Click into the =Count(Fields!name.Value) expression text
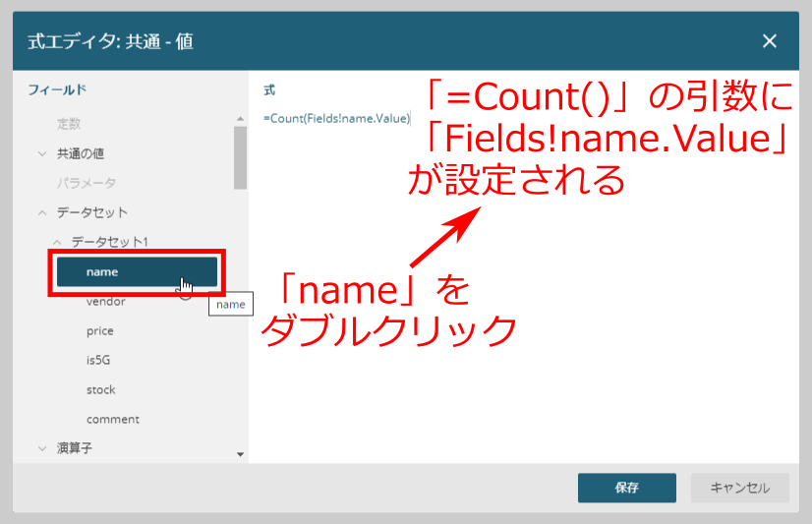Screen dimensions: 812x524 coord(336,119)
